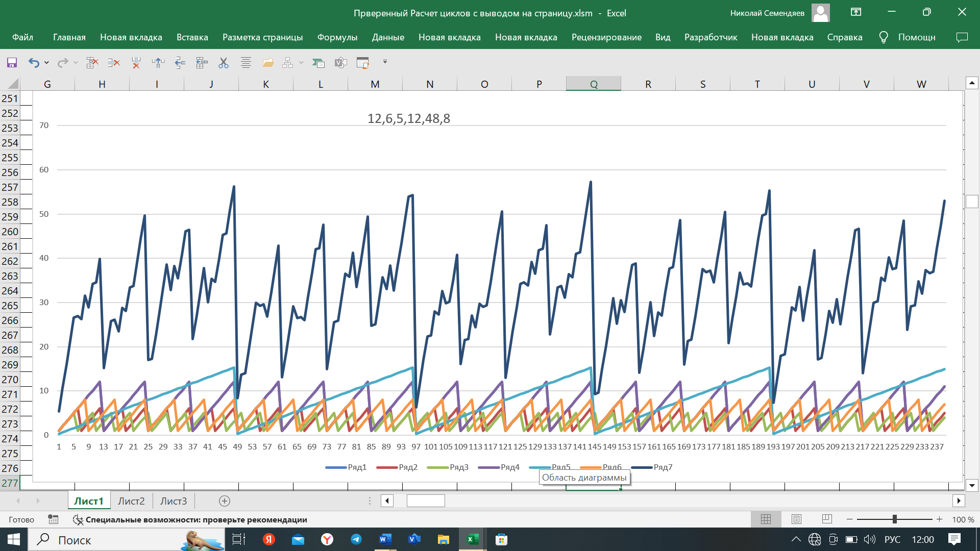Select column Q header
The width and height of the screenshot is (980, 551).
click(x=594, y=84)
